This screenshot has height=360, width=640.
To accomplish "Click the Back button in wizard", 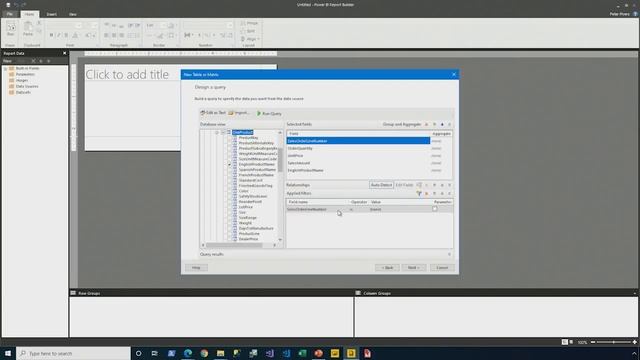I will pyautogui.click(x=387, y=268).
